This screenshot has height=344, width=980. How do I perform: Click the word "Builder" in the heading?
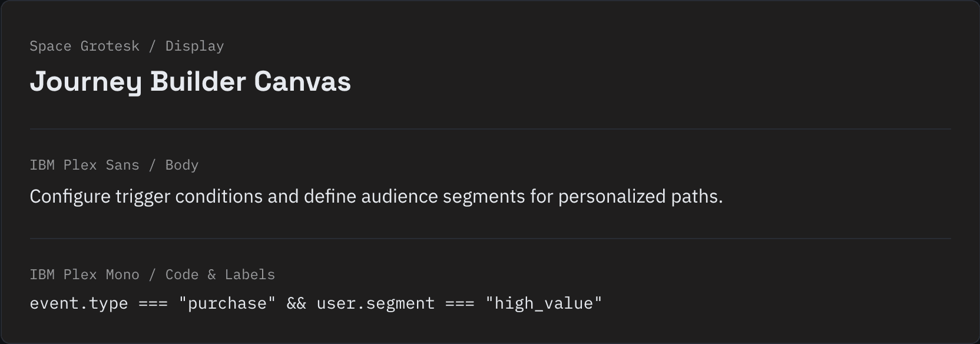coord(198,81)
